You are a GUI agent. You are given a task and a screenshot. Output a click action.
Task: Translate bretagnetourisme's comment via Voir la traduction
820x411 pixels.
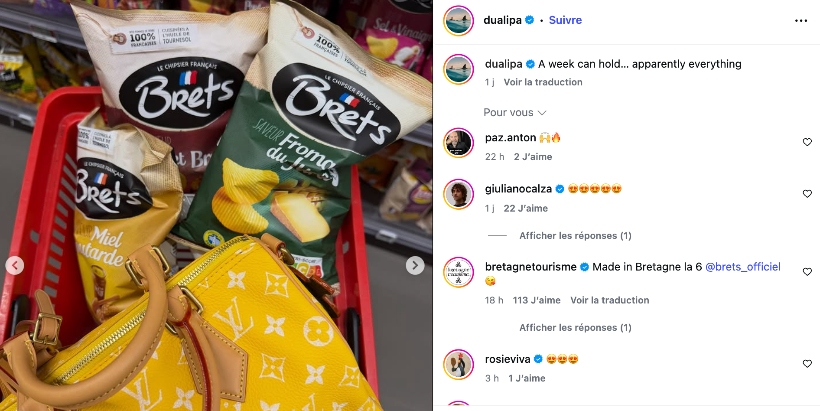(x=610, y=300)
